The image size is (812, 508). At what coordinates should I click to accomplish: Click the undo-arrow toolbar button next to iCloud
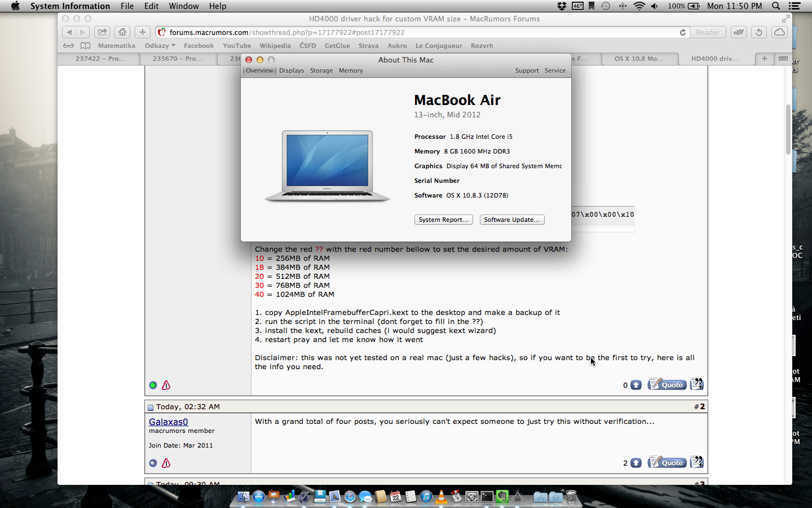[759, 32]
